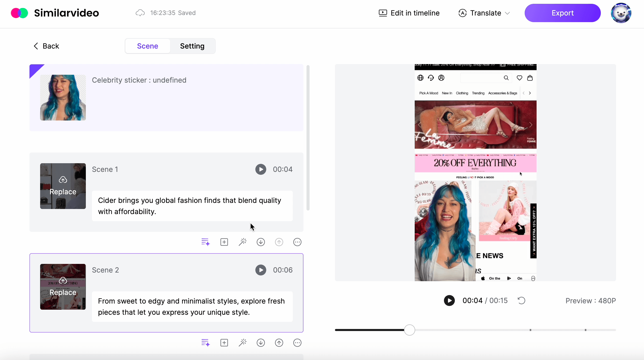This screenshot has height=360, width=644.
Task: Jump to second-to-last scene marker on timeline
Action: pyautogui.click(x=530, y=330)
